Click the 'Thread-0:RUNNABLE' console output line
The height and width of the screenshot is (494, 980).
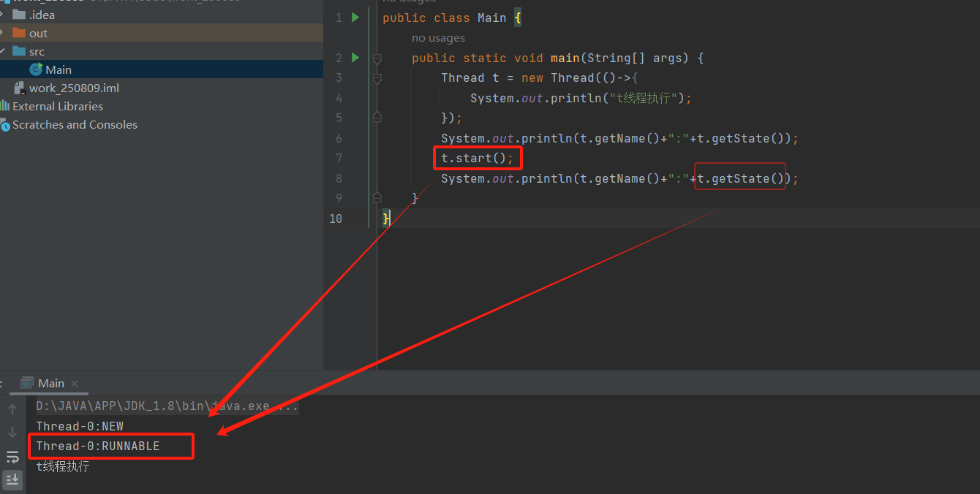pyautogui.click(x=98, y=446)
